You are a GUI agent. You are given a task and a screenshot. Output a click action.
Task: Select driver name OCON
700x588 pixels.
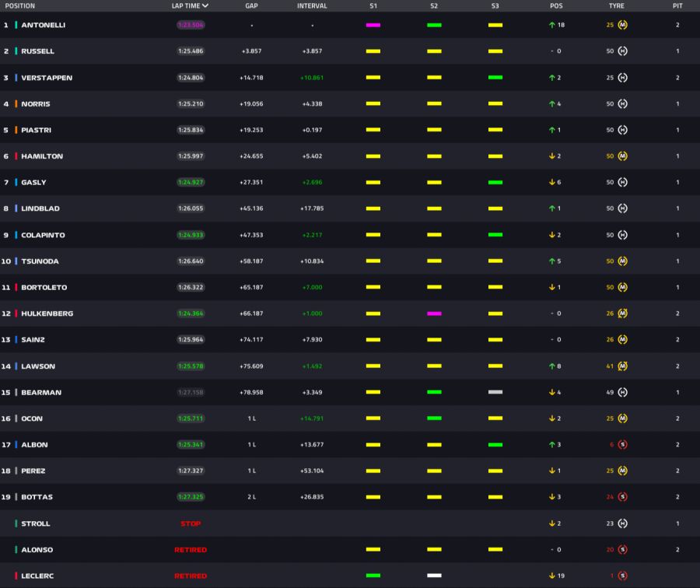tap(32, 418)
